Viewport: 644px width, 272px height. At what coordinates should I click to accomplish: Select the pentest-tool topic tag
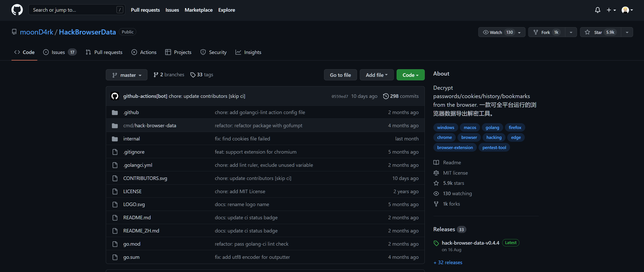494,148
